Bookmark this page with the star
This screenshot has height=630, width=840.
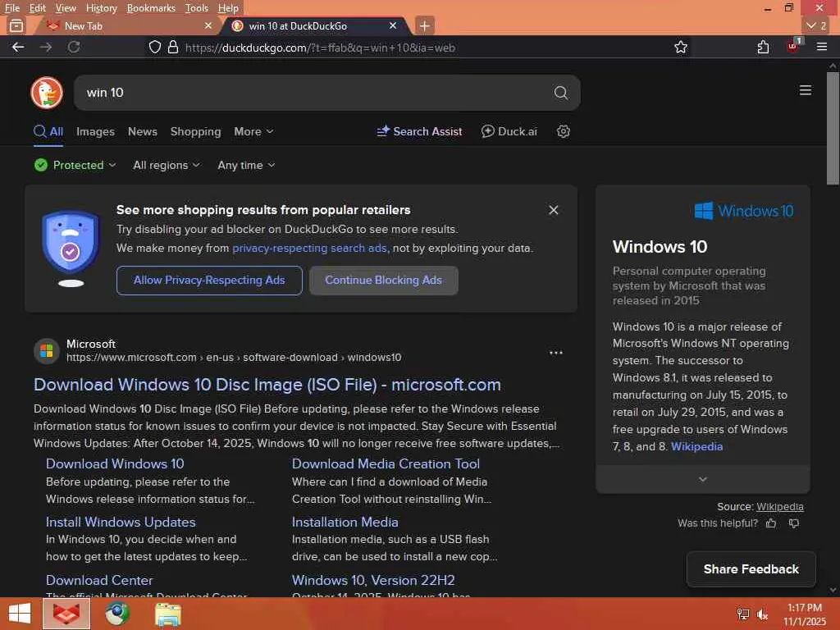click(680, 47)
